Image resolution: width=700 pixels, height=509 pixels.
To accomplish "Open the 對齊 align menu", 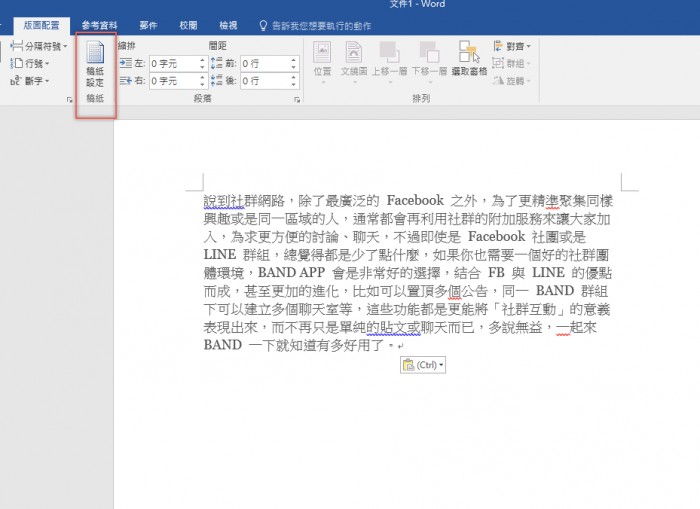I will tap(512, 46).
